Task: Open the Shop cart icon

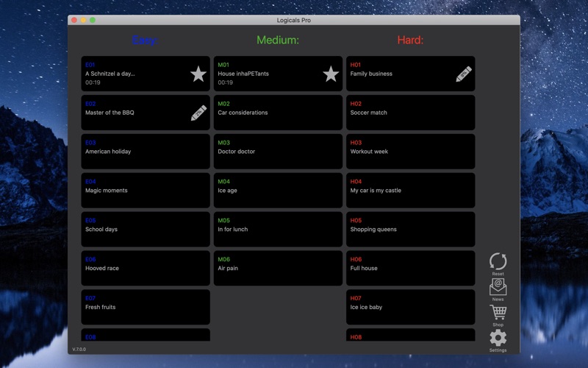Action: coord(498,312)
